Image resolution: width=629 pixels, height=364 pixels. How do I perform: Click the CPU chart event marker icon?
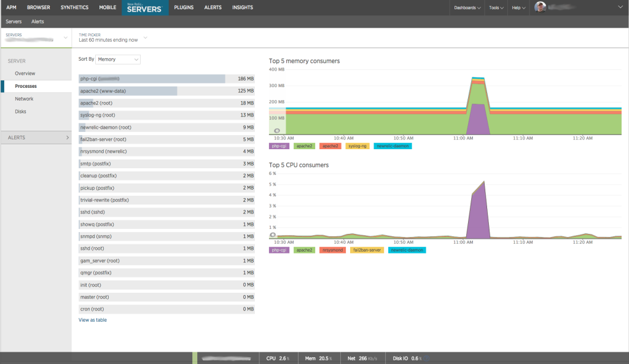(x=273, y=235)
